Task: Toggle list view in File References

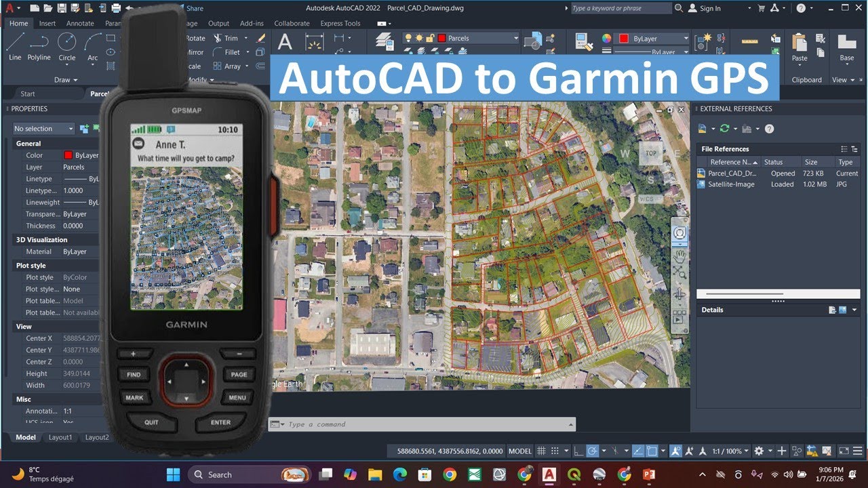Action: tap(844, 149)
